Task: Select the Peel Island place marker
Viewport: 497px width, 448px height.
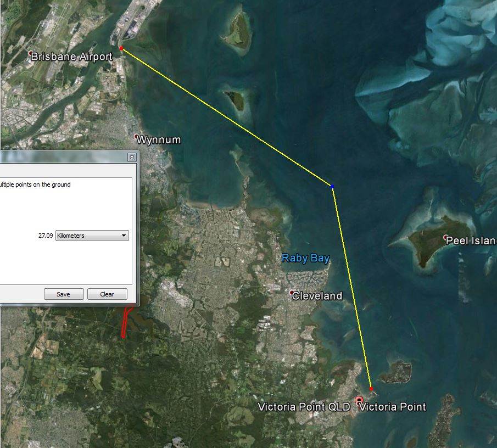Action: click(445, 237)
